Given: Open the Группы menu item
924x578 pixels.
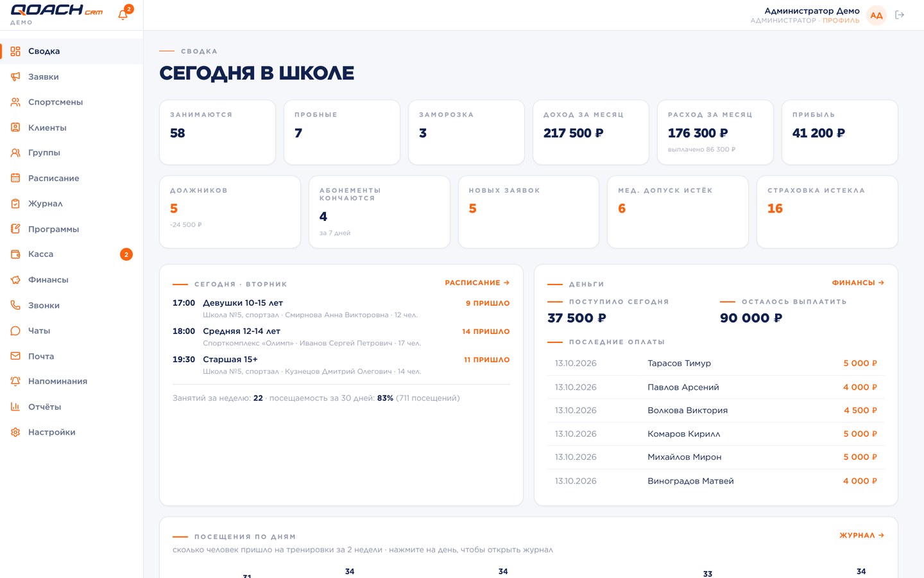Looking at the screenshot, I should pos(71,153).
